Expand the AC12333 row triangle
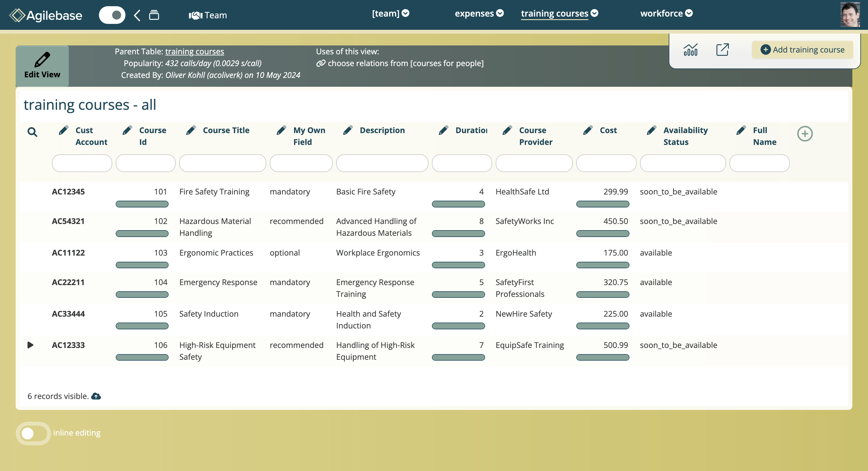Screen dimensions: 868x471 click(x=30, y=345)
